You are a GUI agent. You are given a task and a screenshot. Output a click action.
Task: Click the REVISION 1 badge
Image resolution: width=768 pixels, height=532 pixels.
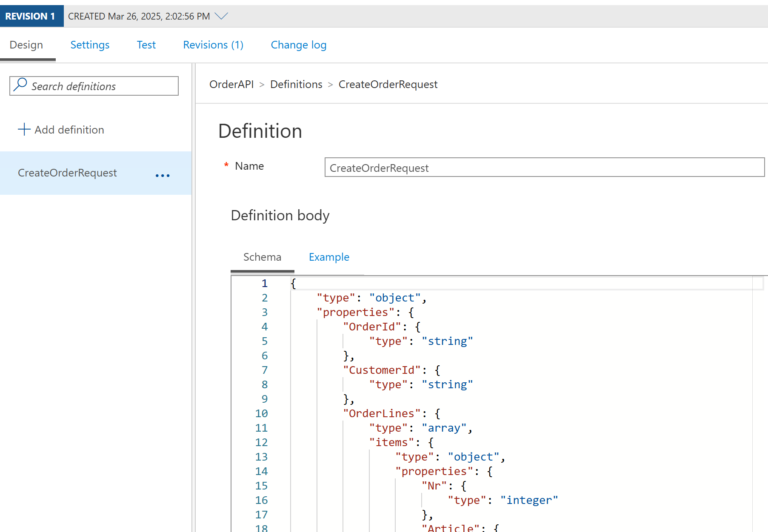point(31,16)
